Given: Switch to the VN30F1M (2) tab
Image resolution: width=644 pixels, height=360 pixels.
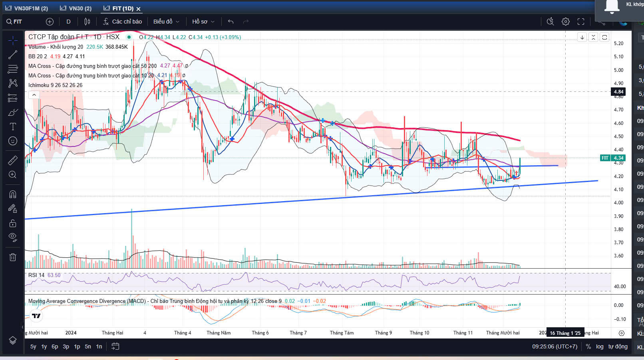Looking at the screenshot, I should pyautogui.click(x=27, y=8).
